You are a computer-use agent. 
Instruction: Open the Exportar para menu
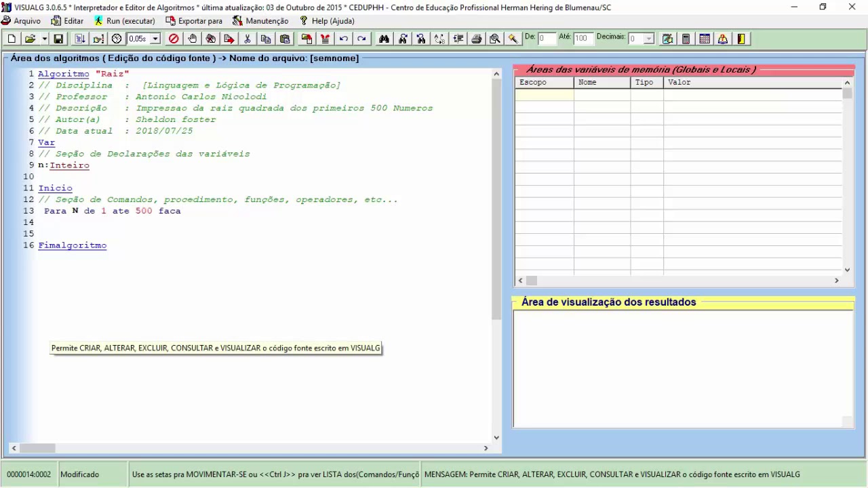click(x=194, y=21)
